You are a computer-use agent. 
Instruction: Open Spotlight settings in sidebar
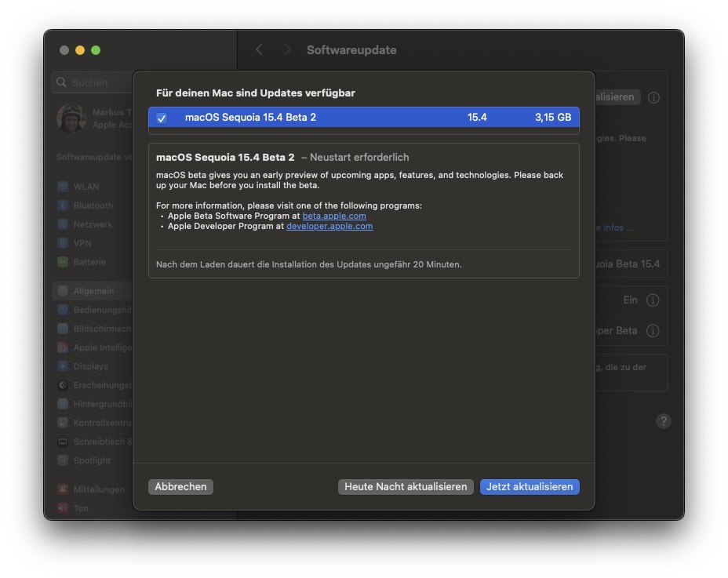point(93,460)
